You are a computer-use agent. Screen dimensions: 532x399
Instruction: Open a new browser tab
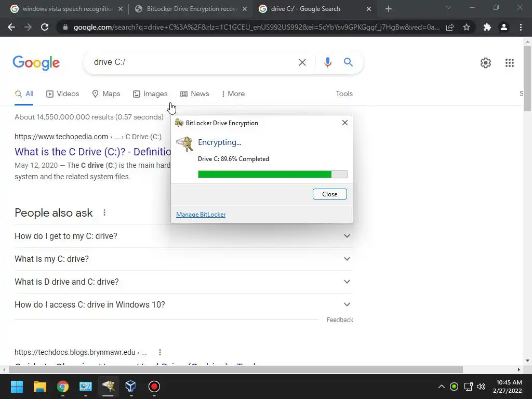coord(389,9)
